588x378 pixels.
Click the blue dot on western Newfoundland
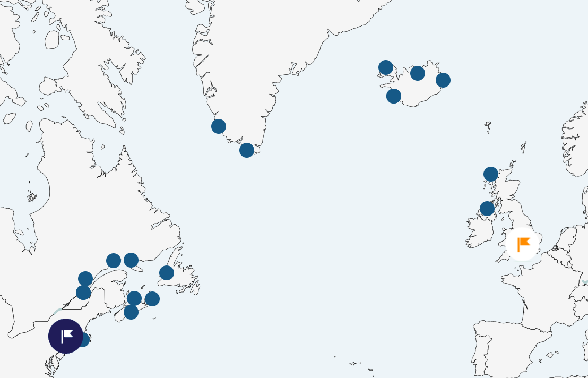click(167, 273)
